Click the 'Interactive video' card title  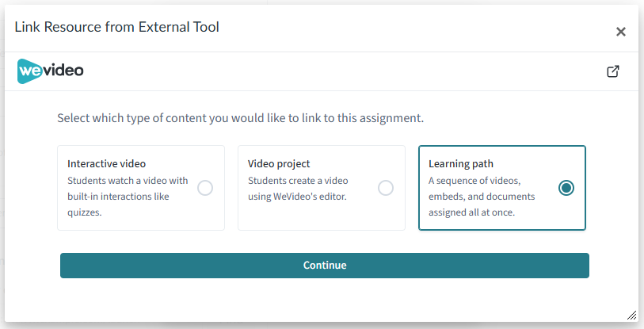point(106,163)
